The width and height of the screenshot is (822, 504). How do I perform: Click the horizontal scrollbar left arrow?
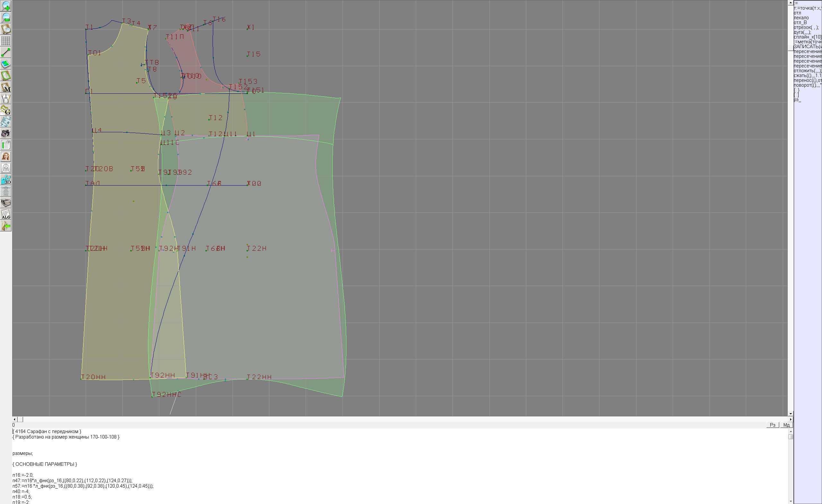pos(14,419)
